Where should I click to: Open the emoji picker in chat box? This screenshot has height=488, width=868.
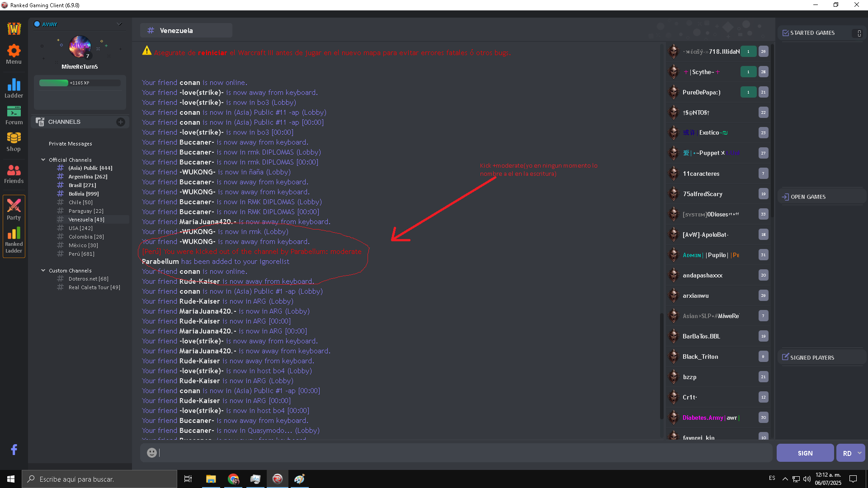click(152, 452)
